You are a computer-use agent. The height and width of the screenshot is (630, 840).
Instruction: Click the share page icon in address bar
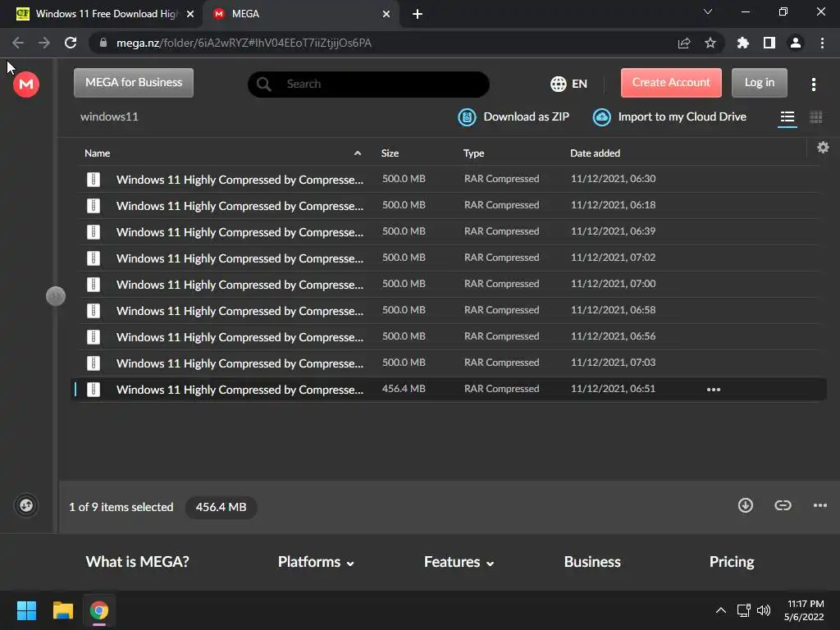click(684, 43)
